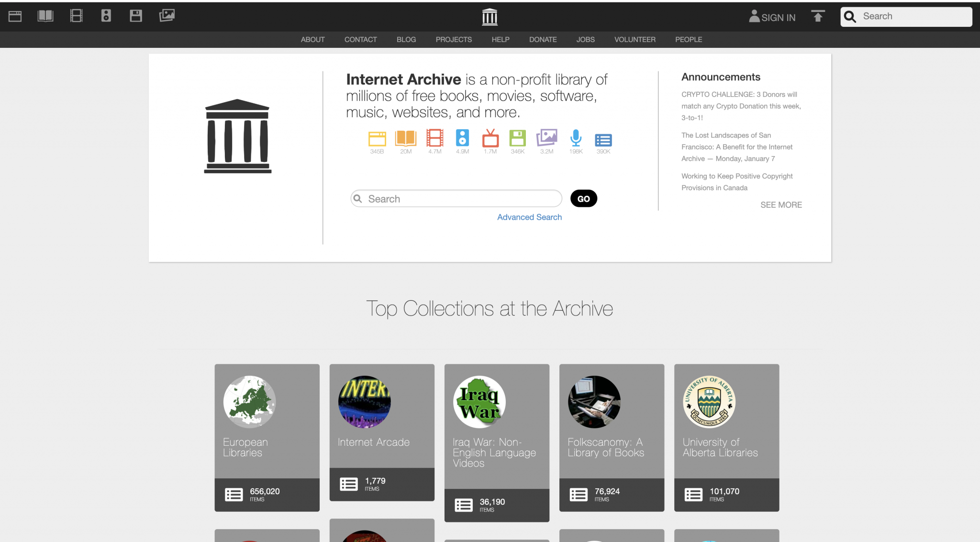Open University of Alberta Libraries crest thumbnail
This screenshot has width=980, height=542.
709,402
